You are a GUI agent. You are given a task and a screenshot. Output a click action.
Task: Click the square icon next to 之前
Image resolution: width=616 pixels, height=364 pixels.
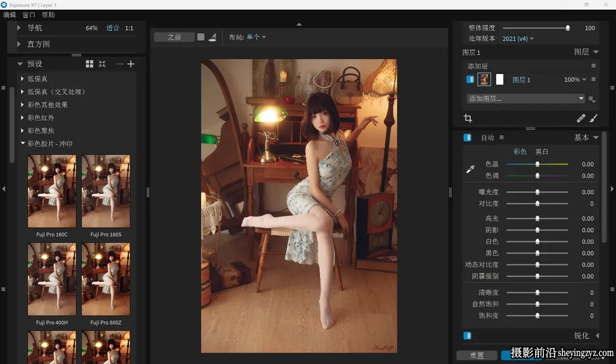[x=201, y=37]
